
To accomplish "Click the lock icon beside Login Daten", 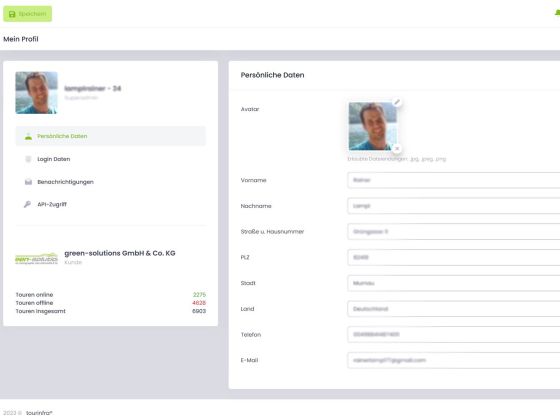I will click(28, 159).
